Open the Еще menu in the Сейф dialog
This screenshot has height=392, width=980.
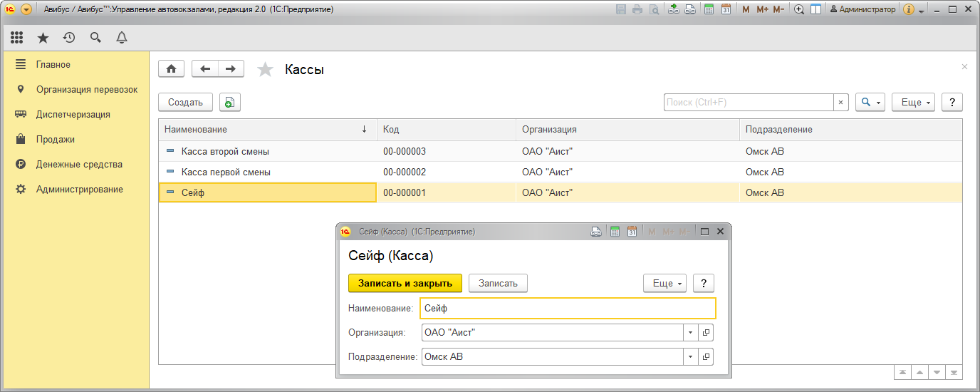pyautogui.click(x=664, y=283)
